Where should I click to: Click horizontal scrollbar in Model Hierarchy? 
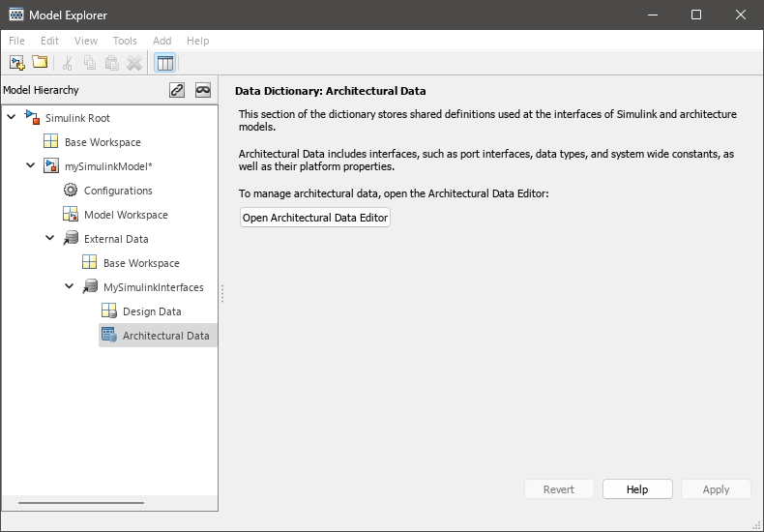pos(81,503)
